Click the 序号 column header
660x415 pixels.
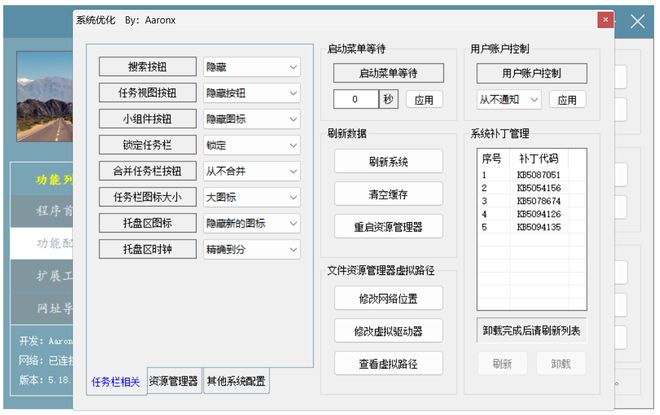[x=493, y=159]
